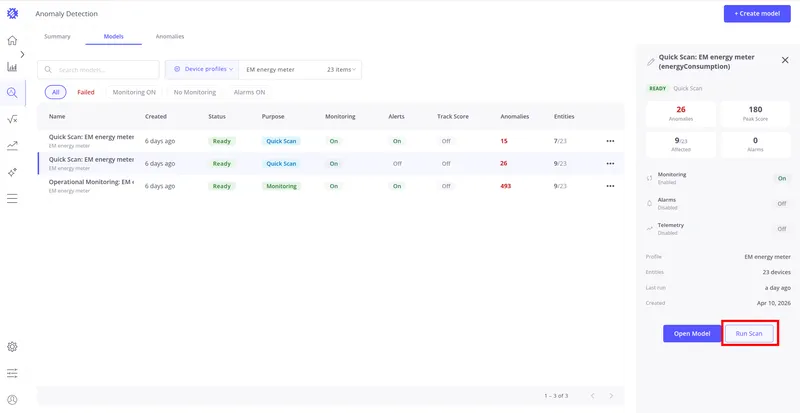This screenshot has width=800, height=413.
Task: Toggle Alerts On for Operational Monitoring row
Action: 397,186
